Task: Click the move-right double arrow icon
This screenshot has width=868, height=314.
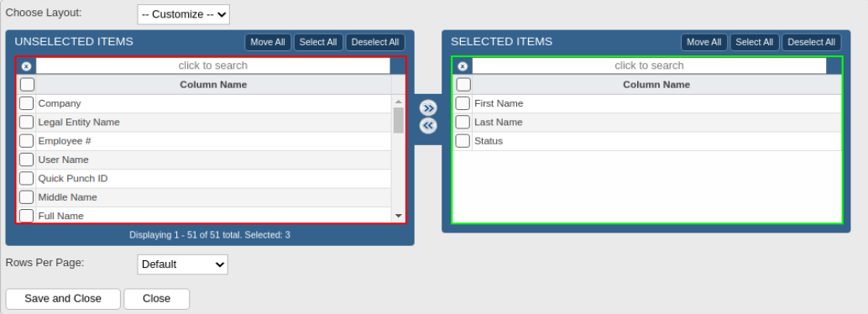Action: [x=428, y=107]
